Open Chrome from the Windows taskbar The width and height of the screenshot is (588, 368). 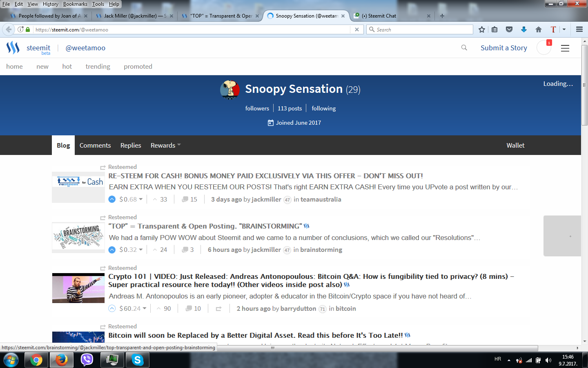click(36, 360)
